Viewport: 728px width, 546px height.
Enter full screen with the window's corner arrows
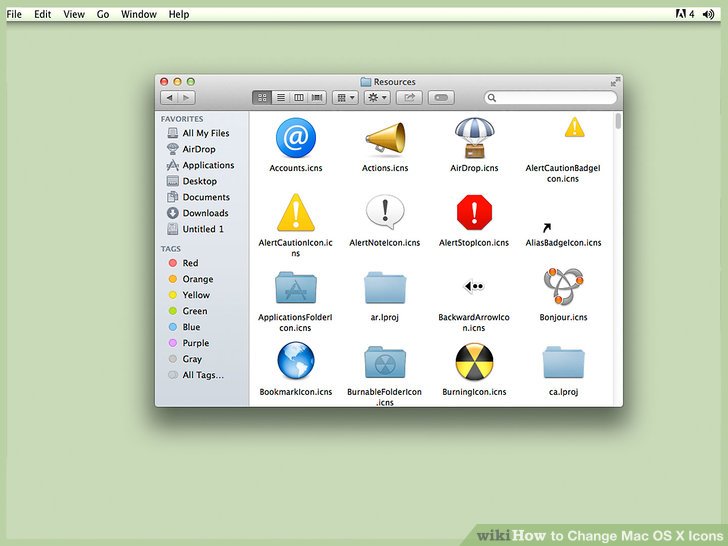coord(615,82)
